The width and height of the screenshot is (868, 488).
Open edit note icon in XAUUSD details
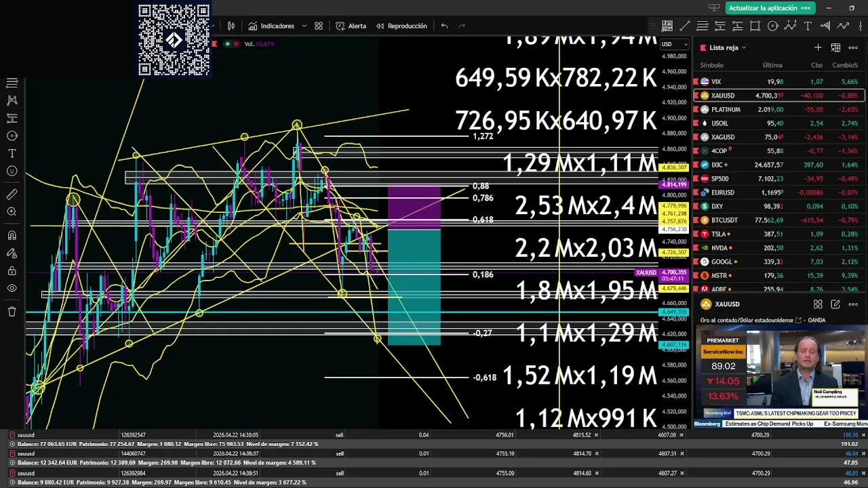click(835, 304)
